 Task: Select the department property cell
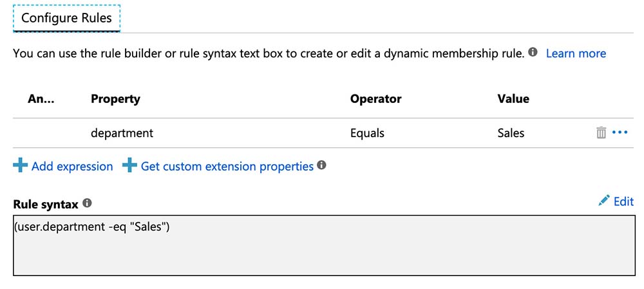coord(122,133)
